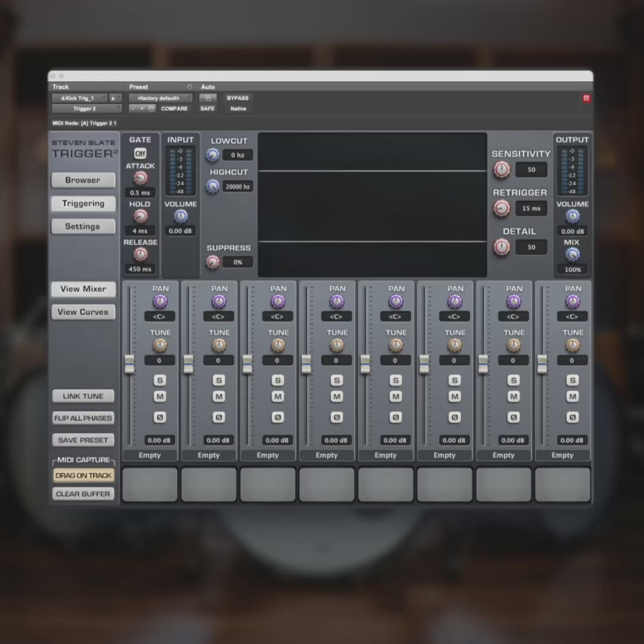Image resolution: width=644 pixels, height=644 pixels.
Task: Click the COMPARE button
Action: 174,109
